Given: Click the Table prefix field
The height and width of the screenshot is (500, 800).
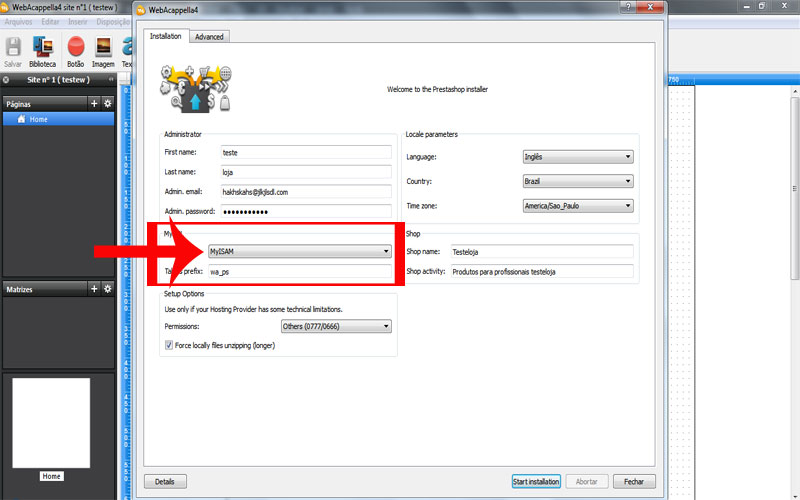Looking at the screenshot, I should (x=300, y=271).
